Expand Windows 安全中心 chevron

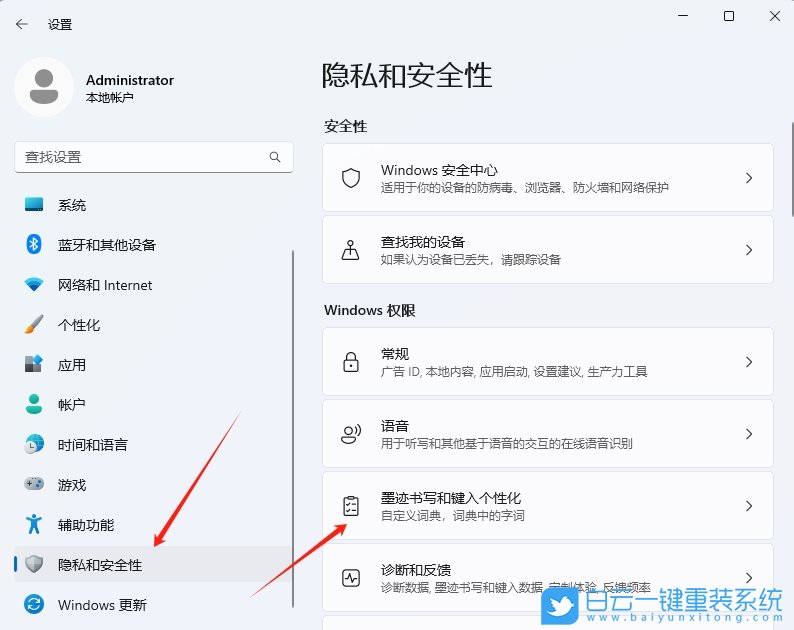pyautogui.click(x=749, y=178)
